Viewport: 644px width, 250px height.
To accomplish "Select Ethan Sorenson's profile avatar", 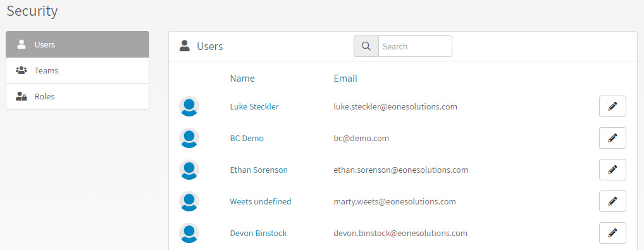I will tap(189, 170).
